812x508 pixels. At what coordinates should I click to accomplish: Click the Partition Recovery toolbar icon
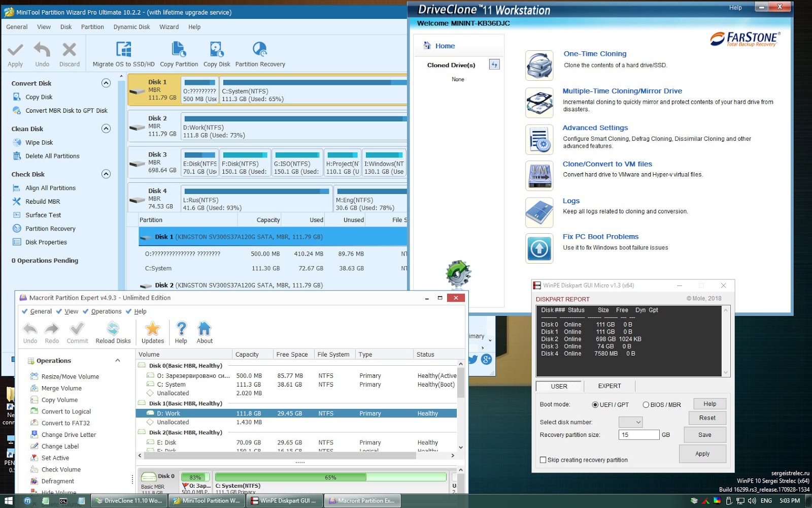[260, 53]
